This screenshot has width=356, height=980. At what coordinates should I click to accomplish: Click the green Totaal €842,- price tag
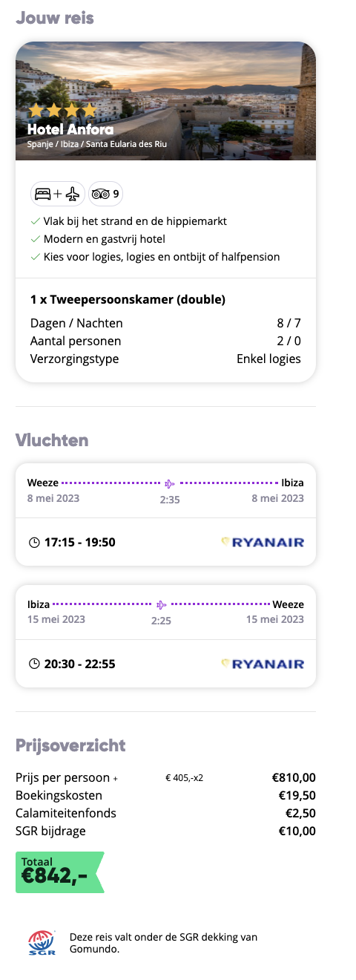[59, 872]
